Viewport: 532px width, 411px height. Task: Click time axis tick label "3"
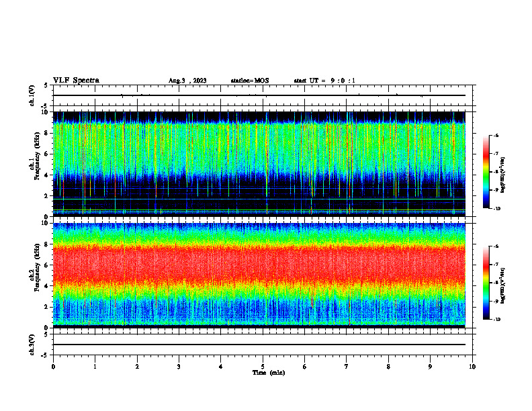179,367
